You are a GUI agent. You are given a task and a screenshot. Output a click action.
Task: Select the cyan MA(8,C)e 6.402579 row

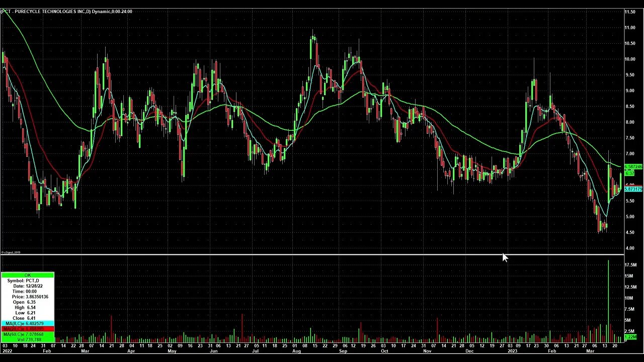click(28, 324)
